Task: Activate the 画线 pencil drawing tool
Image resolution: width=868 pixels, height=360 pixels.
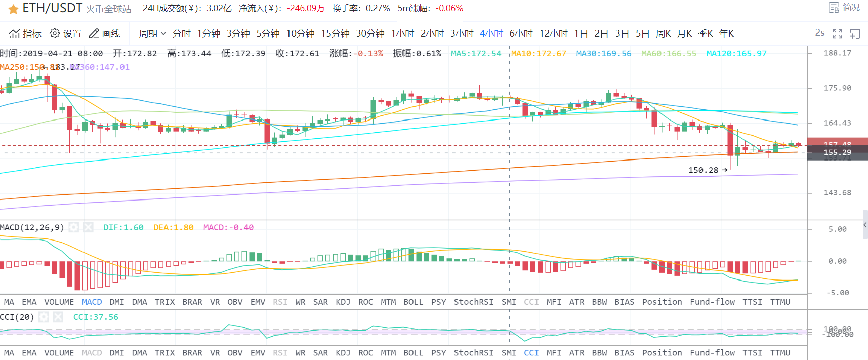Action: point(94,34)
